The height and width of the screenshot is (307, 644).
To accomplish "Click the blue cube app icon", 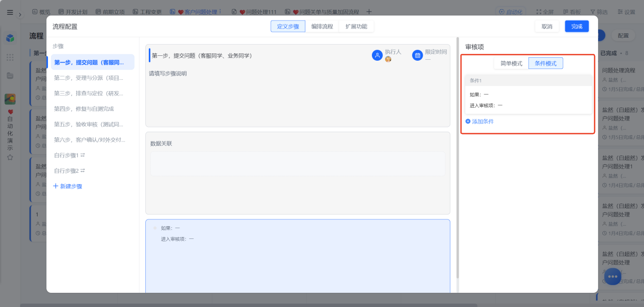I will pos(10,38).
